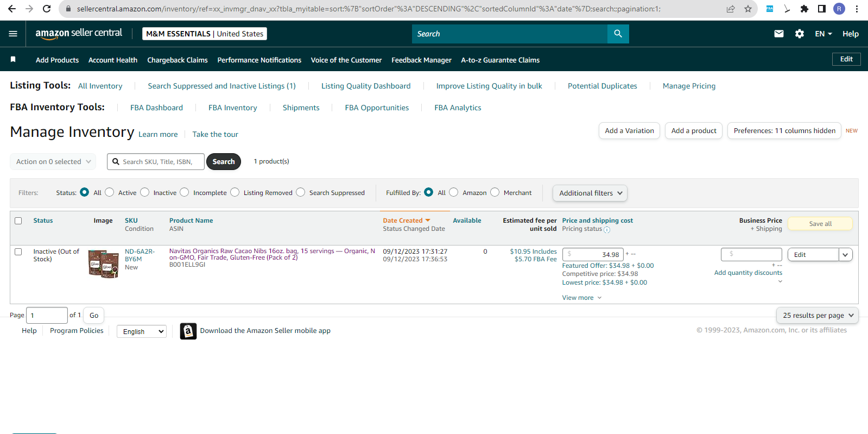Click the Amazon Seller mobile app icon
The height and width of the screenshot is (434, 868).
click(x=188, y=331)
